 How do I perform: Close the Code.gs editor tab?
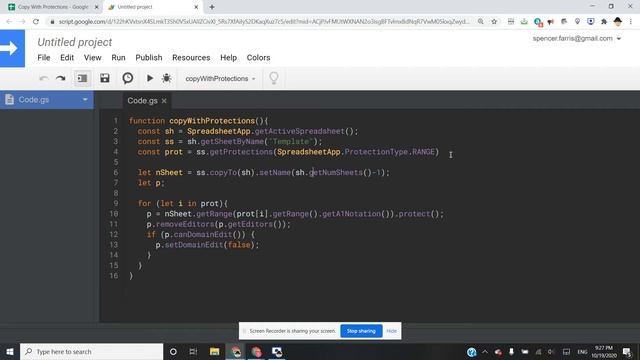point(164,101)
